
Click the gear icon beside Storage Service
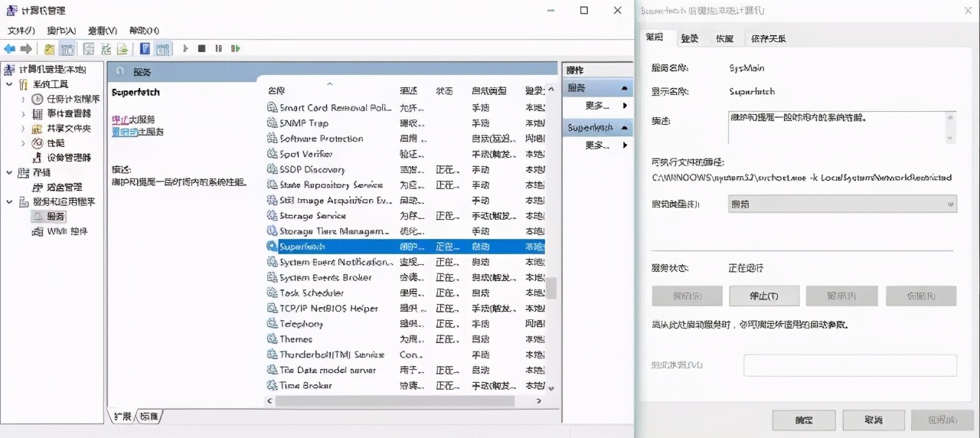[272, 216]
